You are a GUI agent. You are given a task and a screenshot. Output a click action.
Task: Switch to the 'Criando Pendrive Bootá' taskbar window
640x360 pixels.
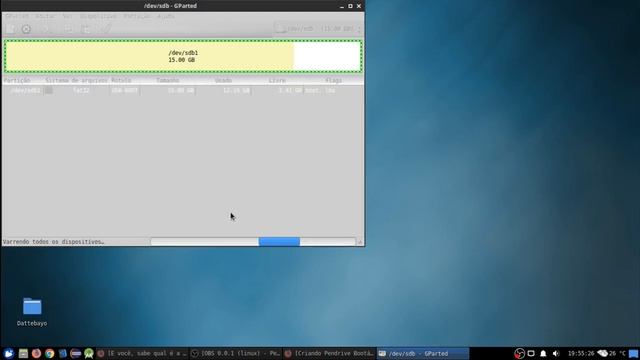tap(329, 353)
